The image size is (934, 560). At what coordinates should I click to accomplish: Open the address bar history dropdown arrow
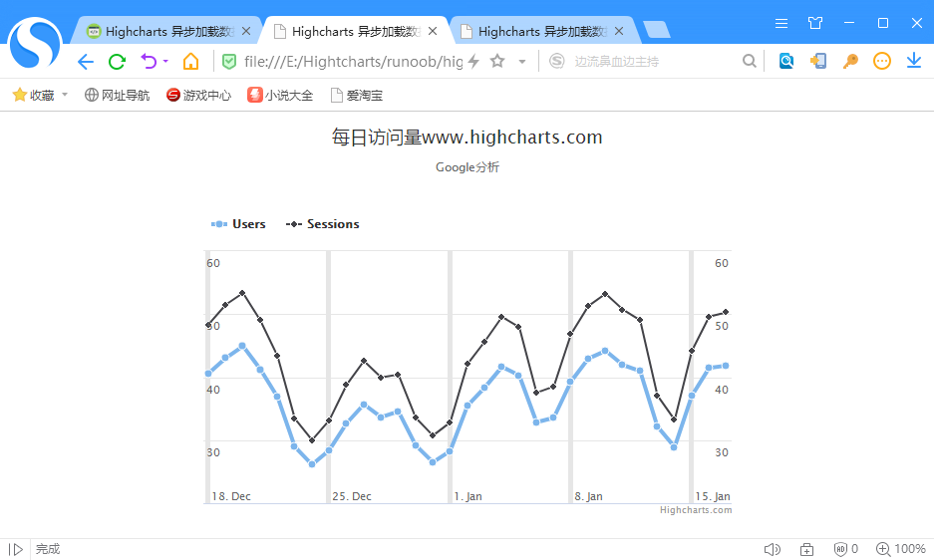pos(522,62)
